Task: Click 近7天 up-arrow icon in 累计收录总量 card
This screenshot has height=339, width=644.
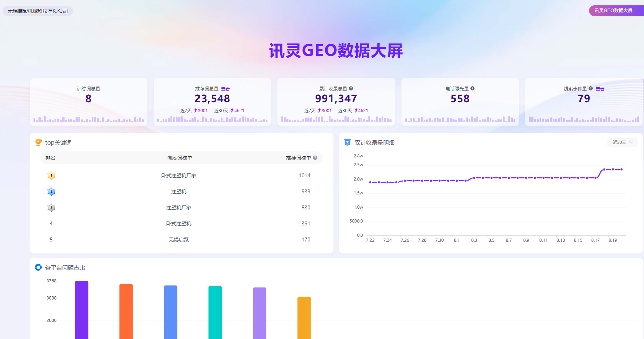Action: click(x=319, y=111)
